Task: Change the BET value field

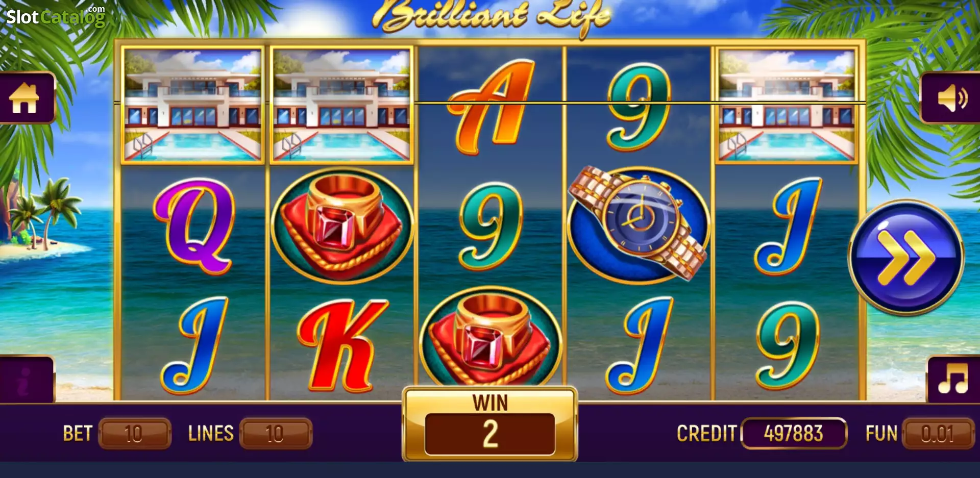Action: point(134,434)
